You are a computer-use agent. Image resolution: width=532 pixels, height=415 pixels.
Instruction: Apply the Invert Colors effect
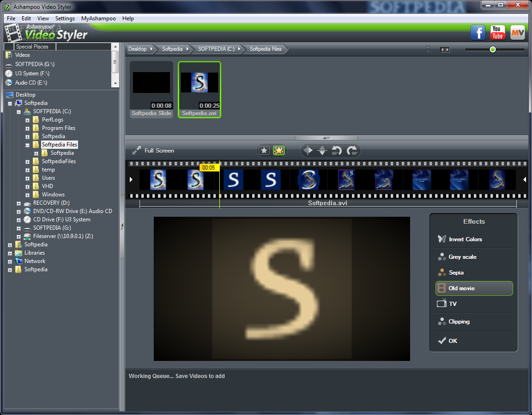(x=474, y=239)
